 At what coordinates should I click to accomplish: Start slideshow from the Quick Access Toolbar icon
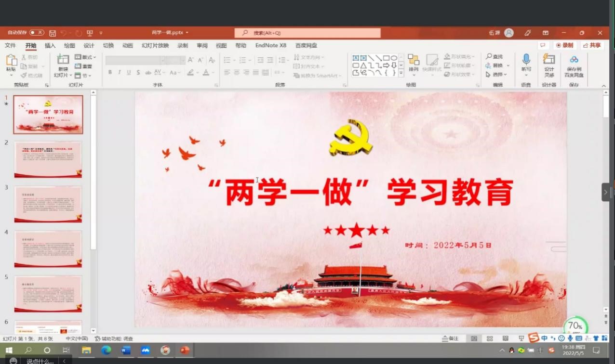[x=90, y=33]
